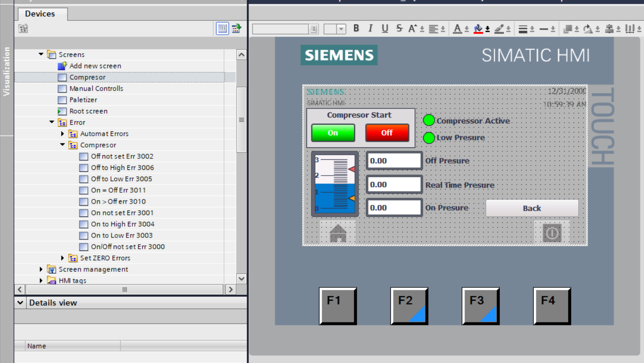Expand the HMI tags node
The height and width of the screenshot is (363, 644).
click(41, 280)
